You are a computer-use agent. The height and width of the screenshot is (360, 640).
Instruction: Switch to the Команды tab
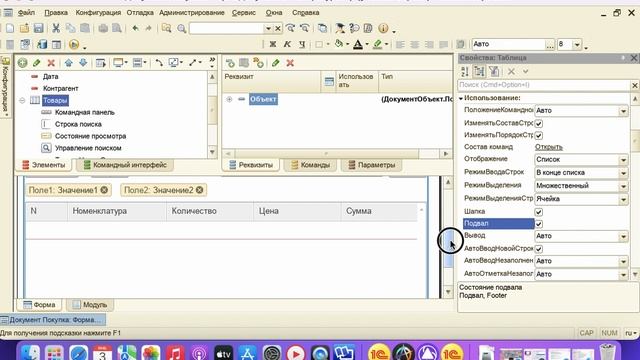[x=311, y=165]
